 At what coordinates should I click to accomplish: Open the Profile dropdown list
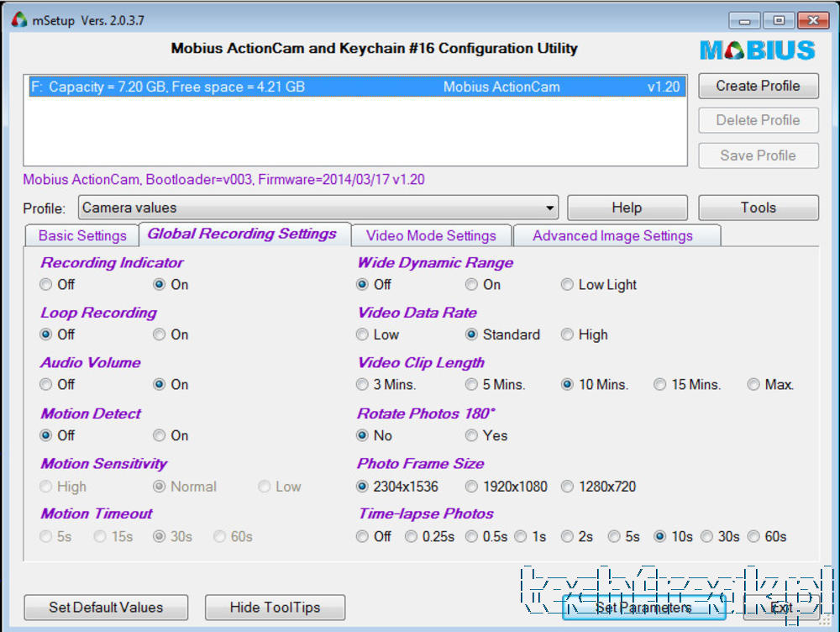(318, 208)
